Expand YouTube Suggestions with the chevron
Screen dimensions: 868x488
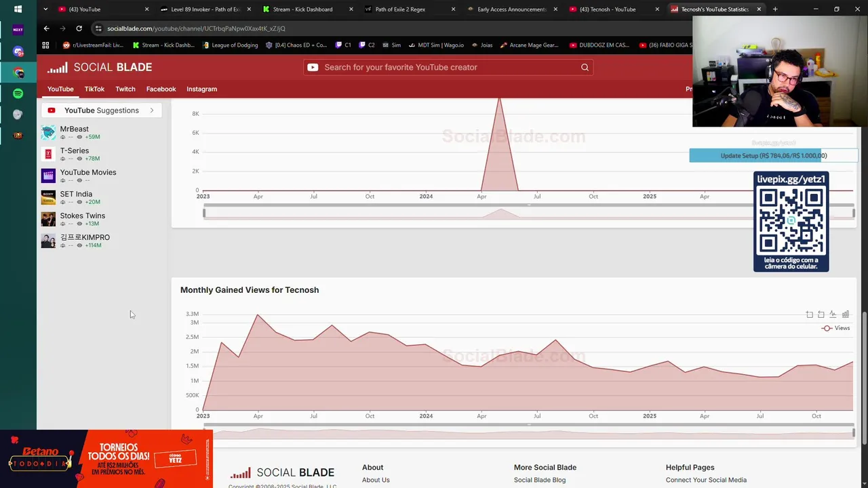pyautogui.click(x=151, y=110)
